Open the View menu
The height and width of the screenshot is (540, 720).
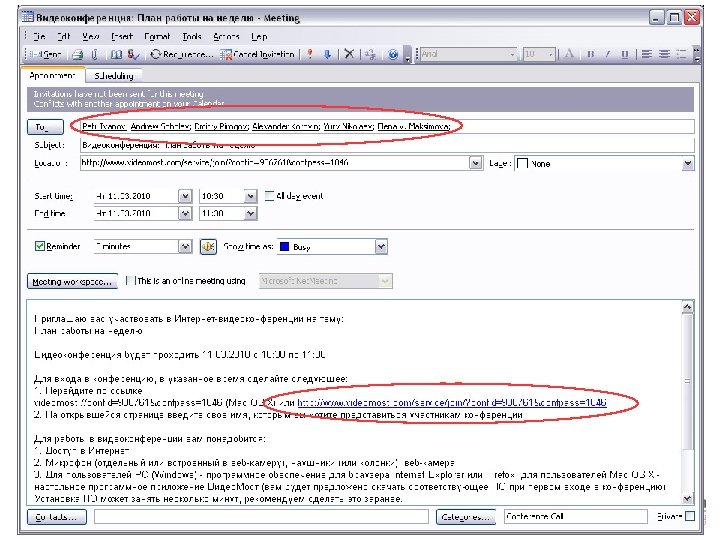pyautogui.click(x=91, y=36)
